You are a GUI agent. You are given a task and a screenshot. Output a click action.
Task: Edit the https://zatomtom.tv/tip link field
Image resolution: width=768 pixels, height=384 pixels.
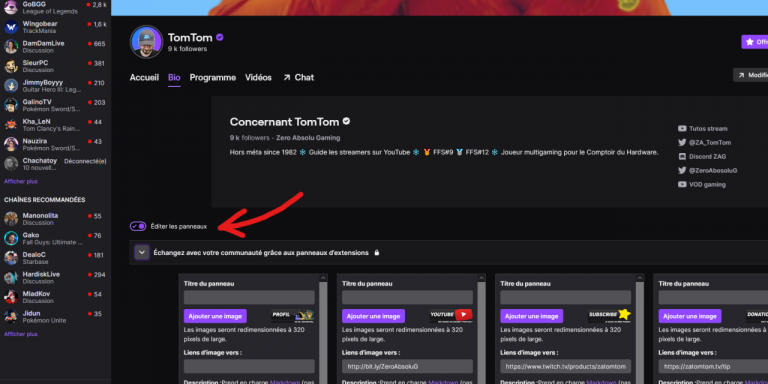tap(713, 366)
